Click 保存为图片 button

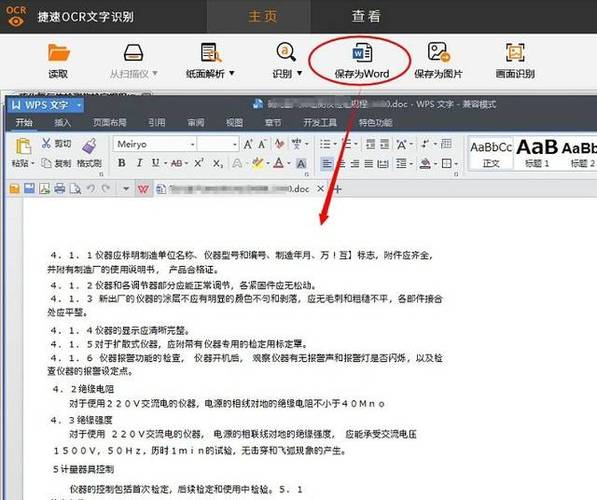(438, 61)
